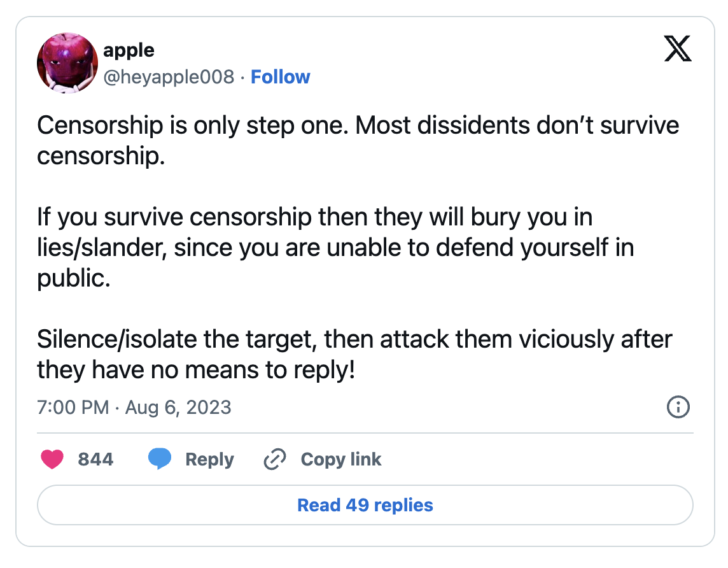Open the Read 49 replies button
The image size is (728, 568).
(x=365, y=506)
